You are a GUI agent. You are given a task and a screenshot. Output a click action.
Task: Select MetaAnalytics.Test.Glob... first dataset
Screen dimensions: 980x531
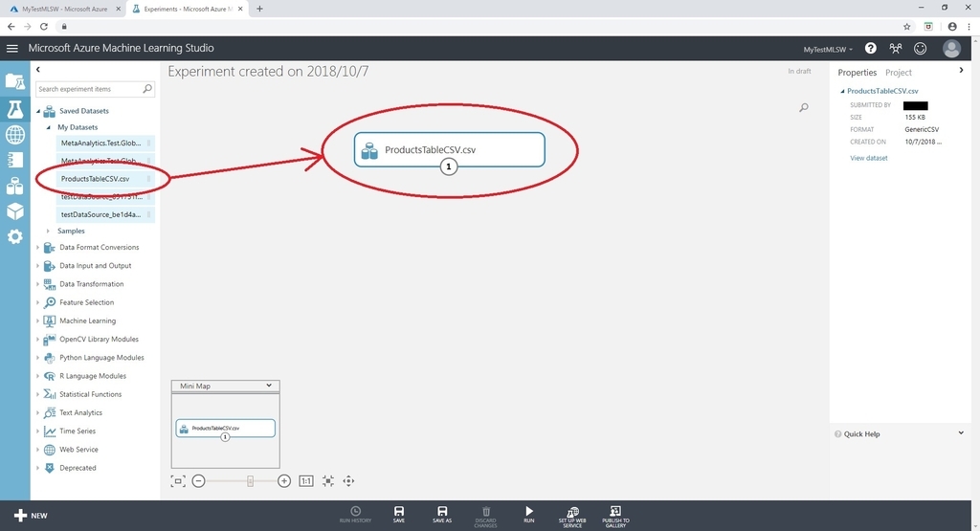[x=105, y=144]
